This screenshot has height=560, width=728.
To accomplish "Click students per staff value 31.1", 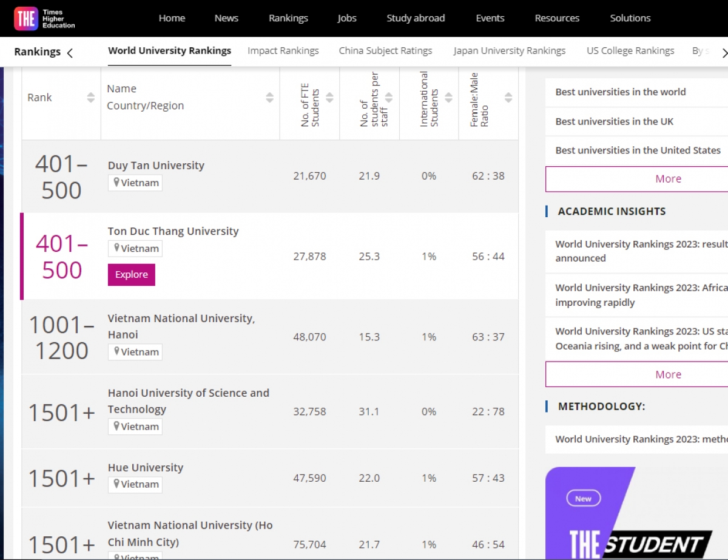I will 369,411.
